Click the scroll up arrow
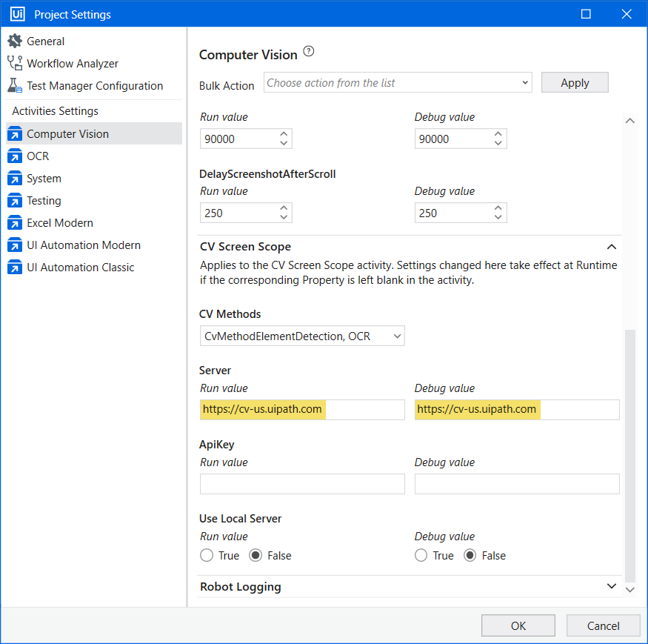 [629, 121]
